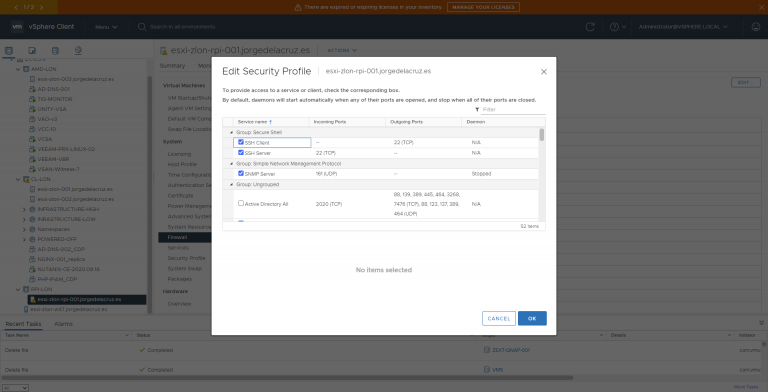768x392 pixels.
Task: Collapse Group: Ungrouped
Action: pos(232,185)
